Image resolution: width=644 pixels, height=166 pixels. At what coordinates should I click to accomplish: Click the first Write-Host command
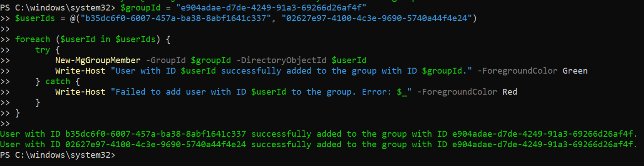80,71
